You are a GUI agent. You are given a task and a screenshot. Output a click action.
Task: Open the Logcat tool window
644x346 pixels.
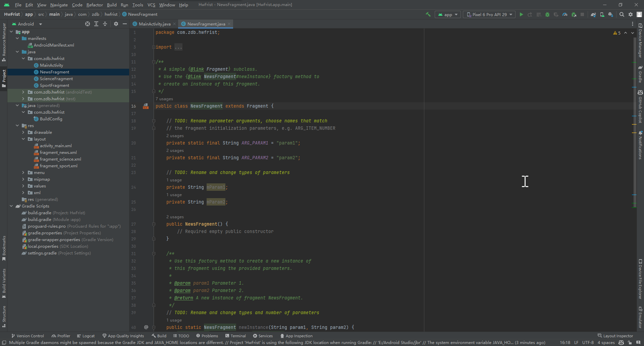(86, 336)
